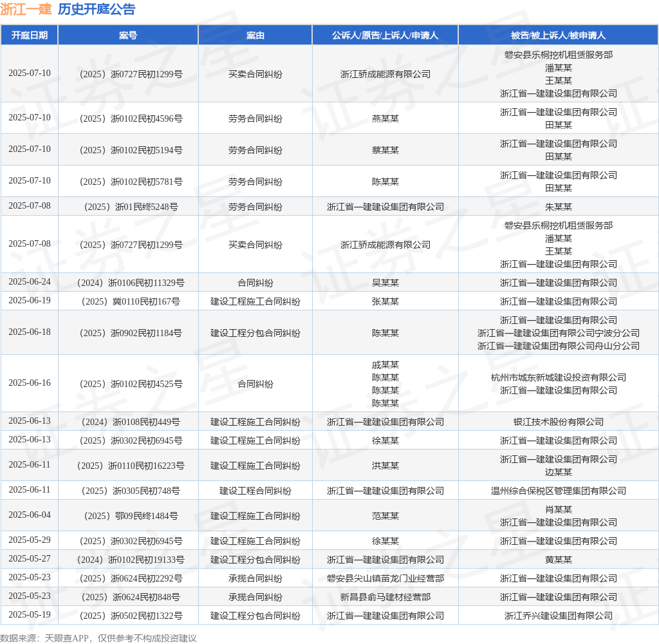Screen dimensions: 659x644
Task: Click the date 2025-06-16
Action: tap(30, 383)
